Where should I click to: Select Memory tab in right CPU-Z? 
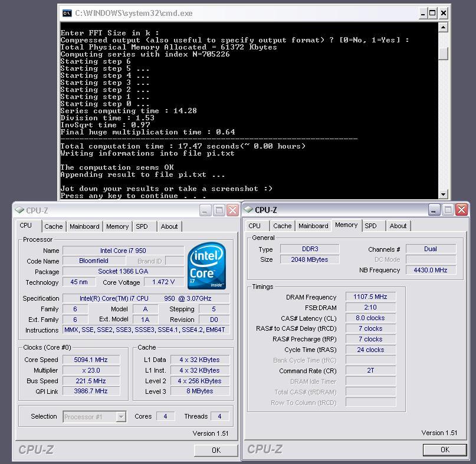tap(346, 225)
